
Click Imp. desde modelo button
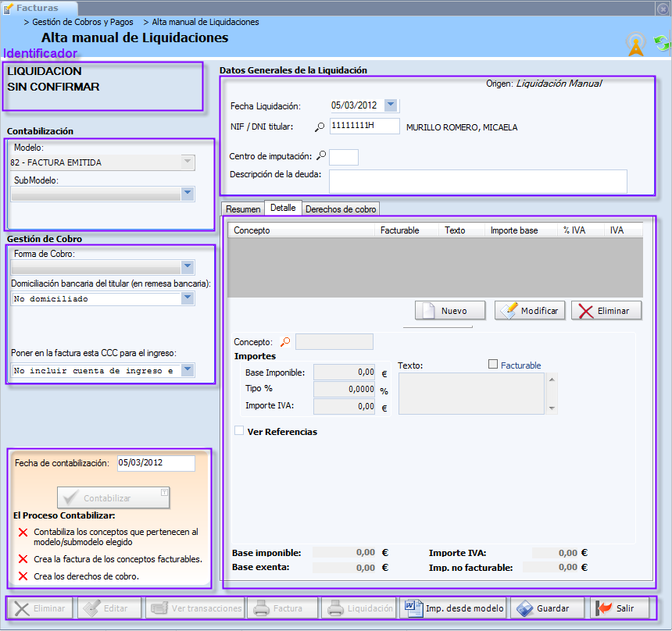(453, 608)
